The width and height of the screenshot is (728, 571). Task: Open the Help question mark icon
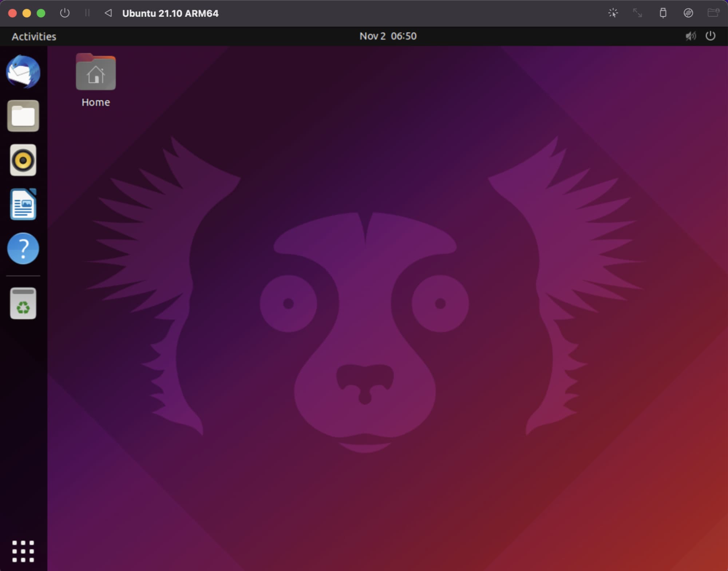[x=23, y=248]
